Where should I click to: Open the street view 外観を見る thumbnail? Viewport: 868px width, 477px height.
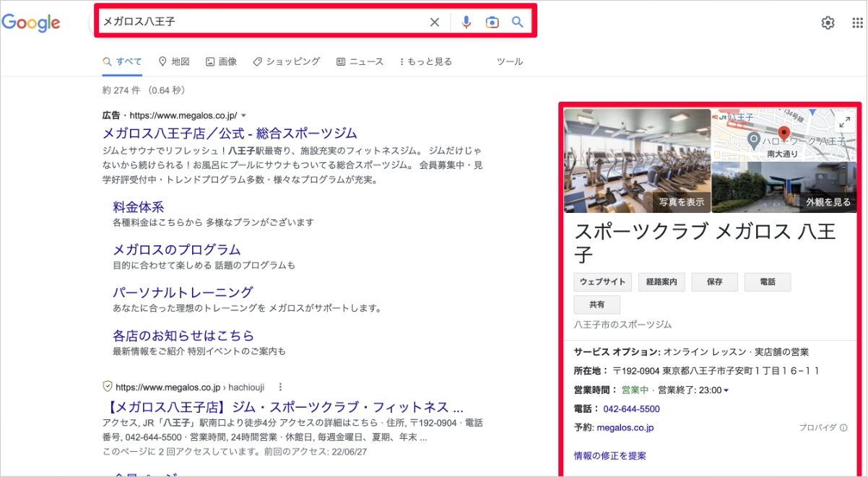click(784, 187)
